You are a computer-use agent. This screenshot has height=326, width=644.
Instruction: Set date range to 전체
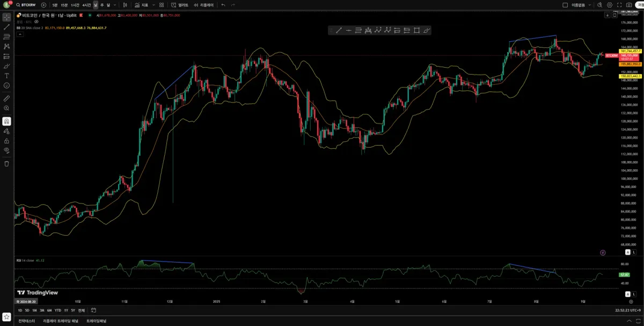[x=81, y=310]
